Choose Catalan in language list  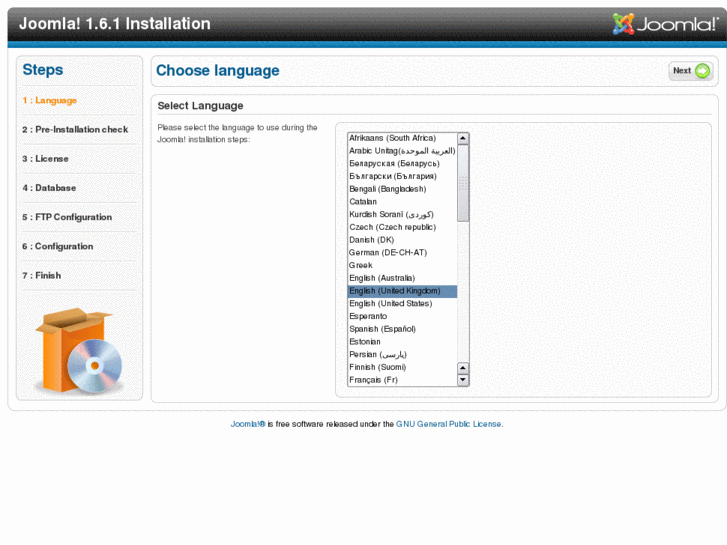pos(402,202)
